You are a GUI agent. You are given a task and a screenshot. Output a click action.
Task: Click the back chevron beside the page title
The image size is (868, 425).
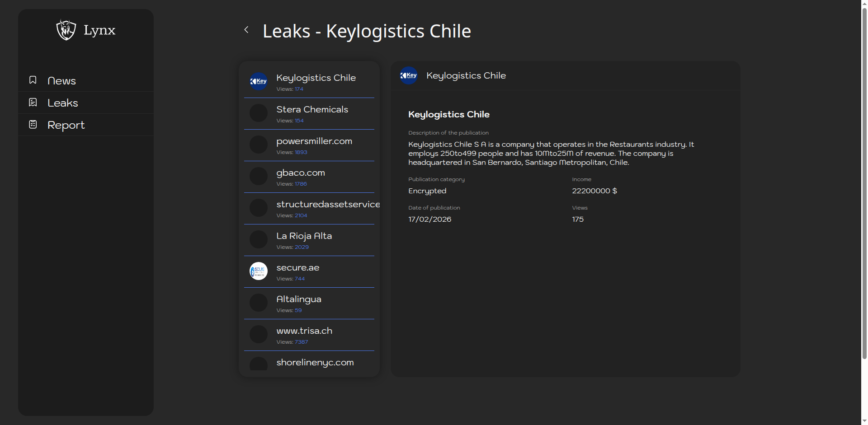click(246, 29)
